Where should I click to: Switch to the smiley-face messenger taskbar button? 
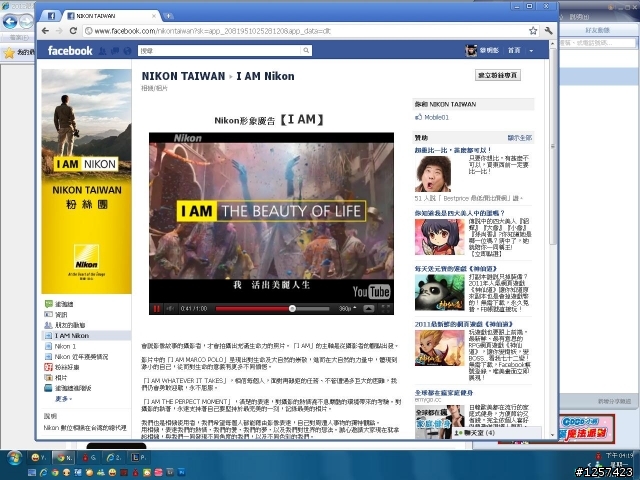coord(39,458)
